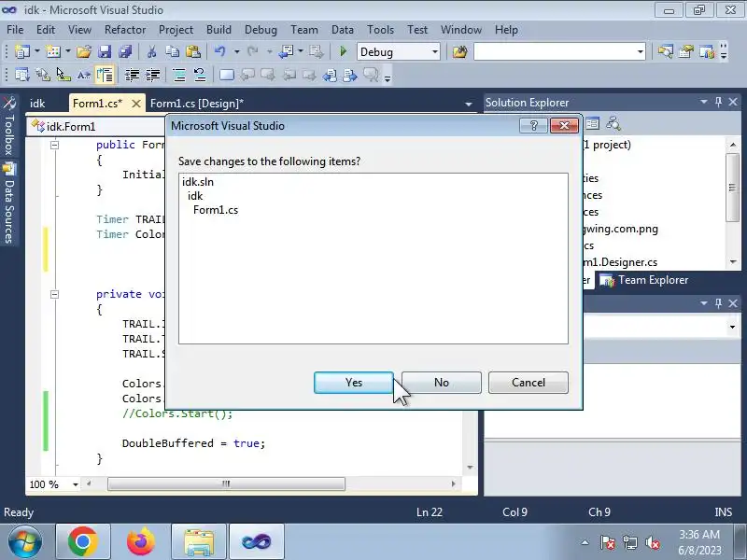Click Cancel in the save dialog
The image size is (747, 560).
(529, 383)
